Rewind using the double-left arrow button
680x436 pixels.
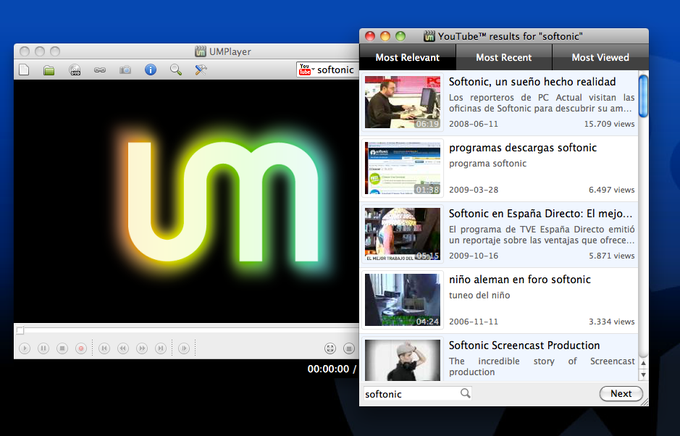[x=123, y=348]
